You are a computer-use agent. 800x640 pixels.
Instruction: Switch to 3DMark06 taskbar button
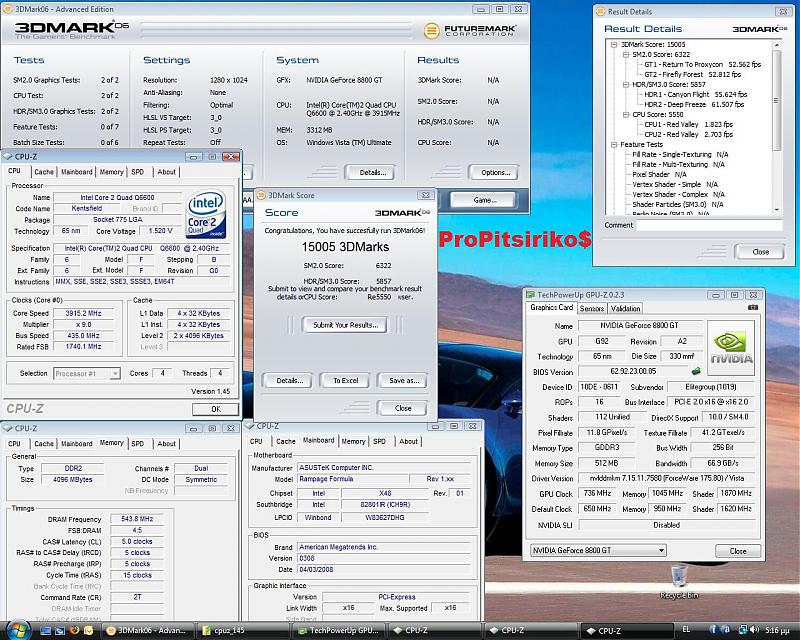coord(147,630)
